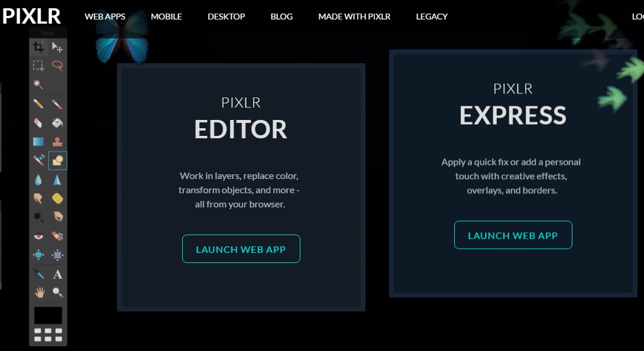Select the highlighted Drawing shapes tool
This screenshot has height=351, width=644.
(x=57, y=160)
